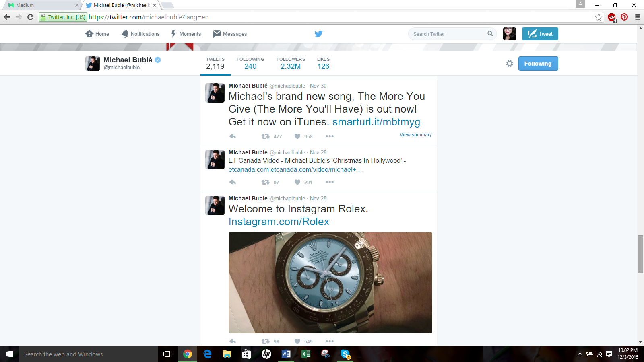Open the Instagram.com/Rolex link
The height and width of the screenshot is (362, 644).
pos(279,222)
